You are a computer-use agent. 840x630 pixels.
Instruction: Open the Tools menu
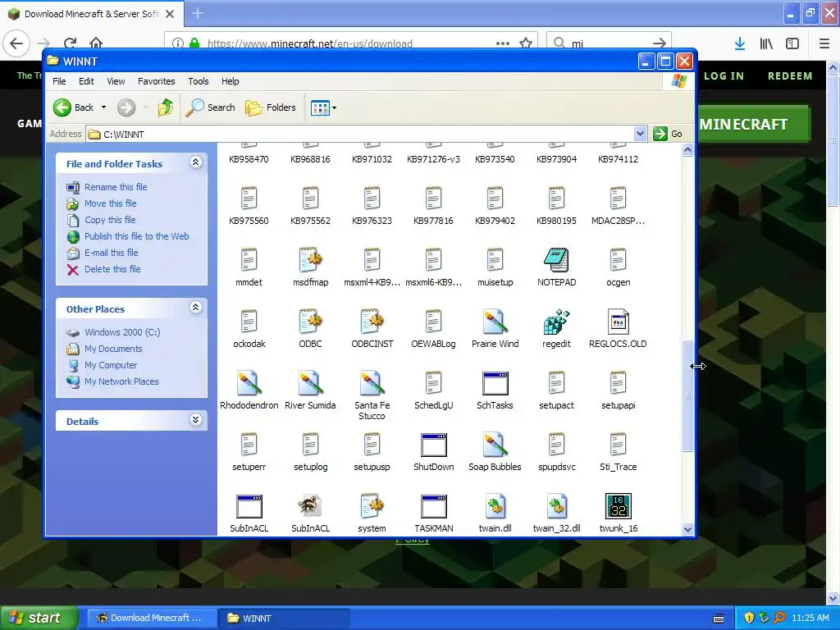[199, 81]
